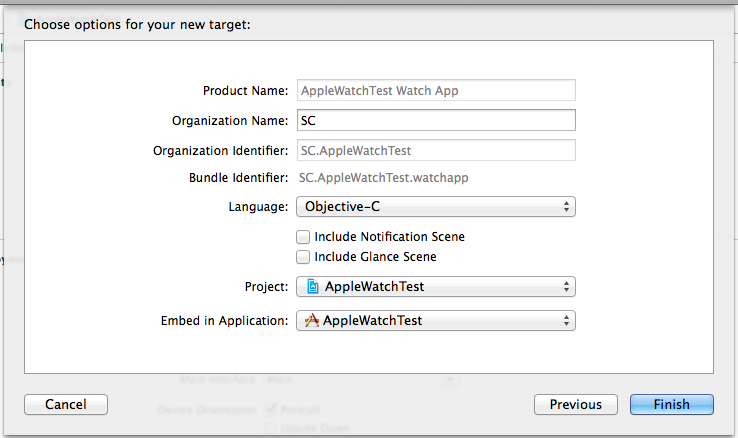Screen dimensions: 738x438
Task: Select the Organization Identifier field
Action: click(435, 150)
